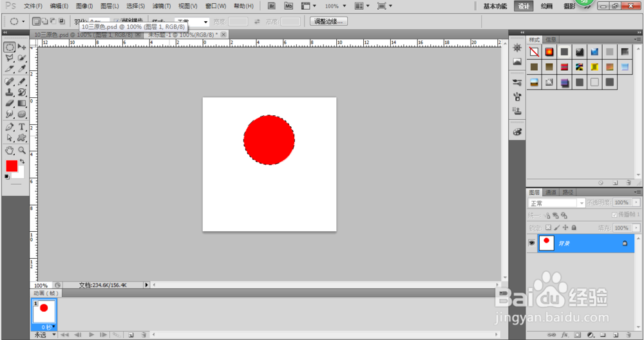Switch to the 路径 paths tab
This screenshot has width=644, height=340.
click(x=567, y=192)
